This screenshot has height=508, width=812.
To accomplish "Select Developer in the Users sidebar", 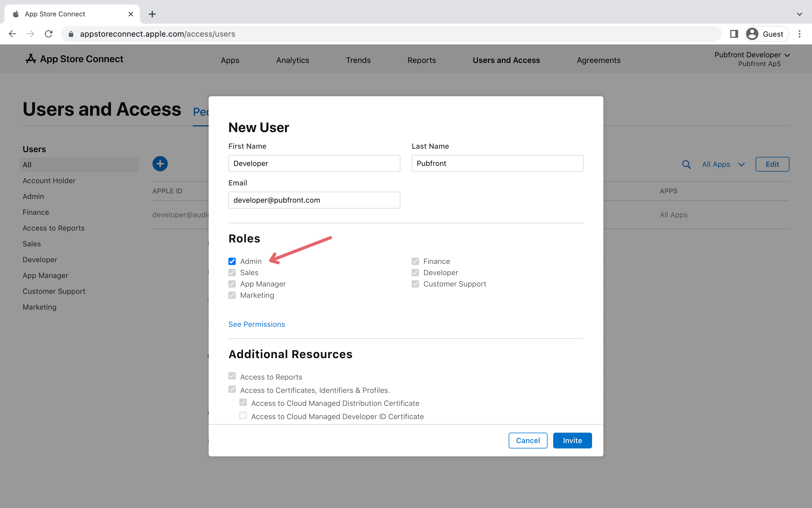I will [39, 259].
